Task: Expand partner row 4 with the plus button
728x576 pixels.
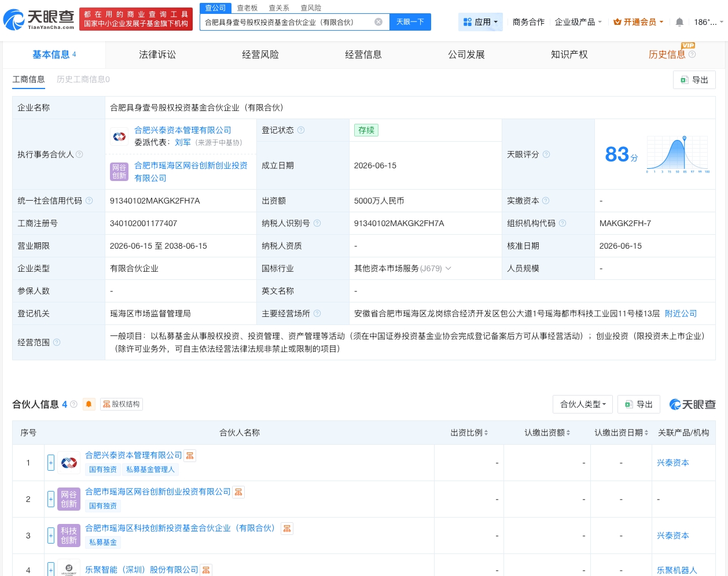Action: point(51,570)
